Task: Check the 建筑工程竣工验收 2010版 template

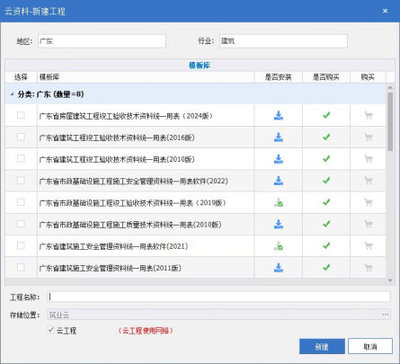Action: [x=21, y=159]
